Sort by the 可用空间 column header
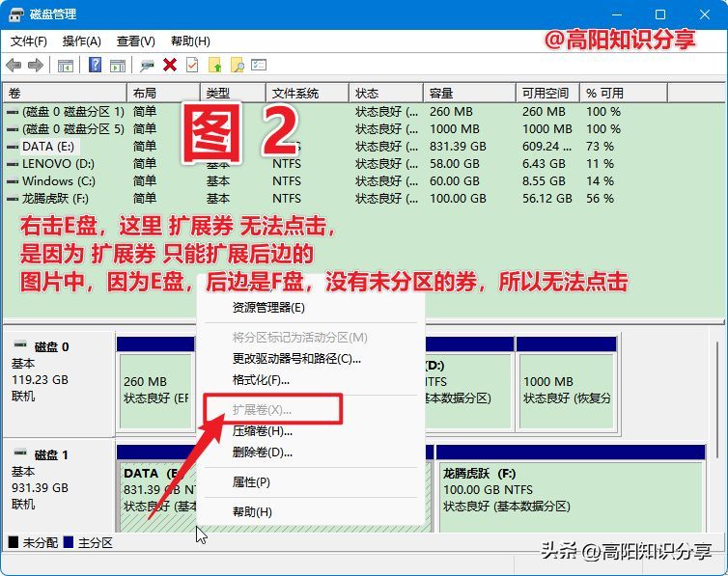Image resolution: width=728 pixels, height=576 pixels. [x=548, y=93]
